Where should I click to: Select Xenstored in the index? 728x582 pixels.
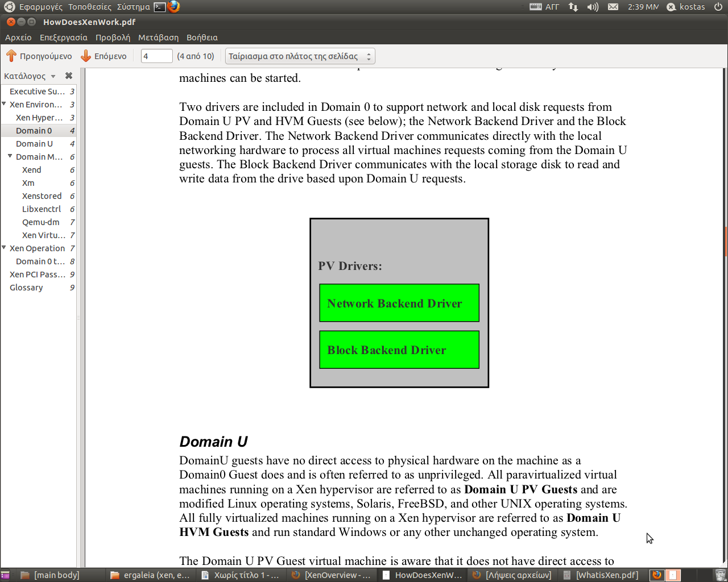38,196
